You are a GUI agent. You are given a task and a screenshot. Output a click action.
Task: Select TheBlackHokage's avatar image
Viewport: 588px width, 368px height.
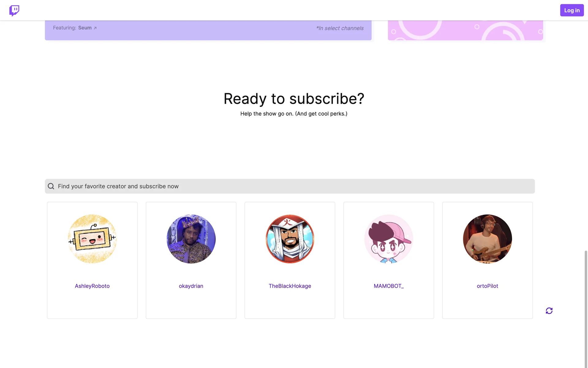[x=290, y=239]
